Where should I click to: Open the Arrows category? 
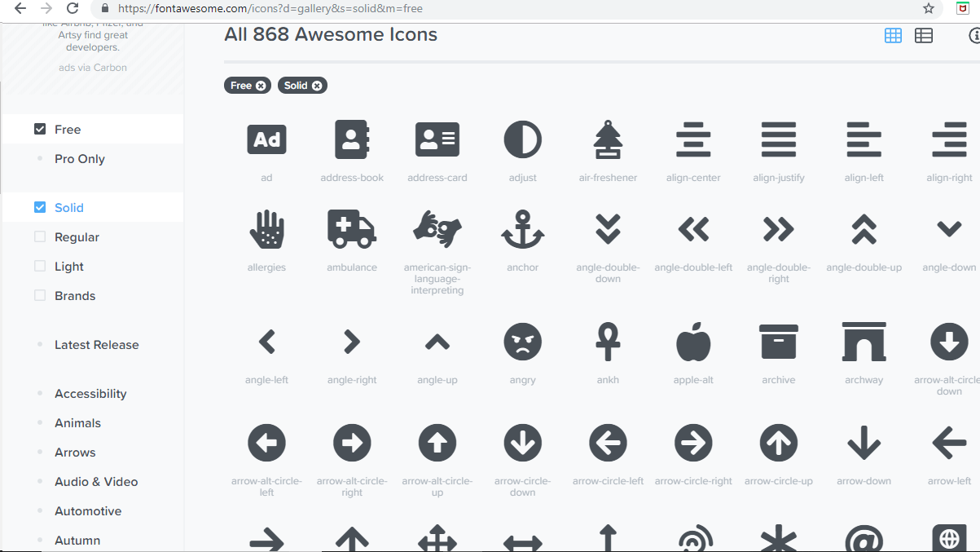(75, 452)
